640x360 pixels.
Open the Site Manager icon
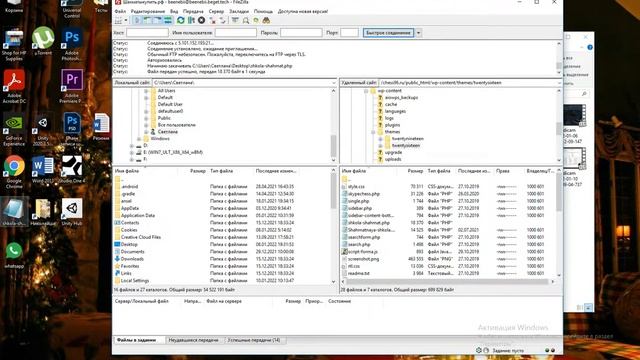point(118,20)
